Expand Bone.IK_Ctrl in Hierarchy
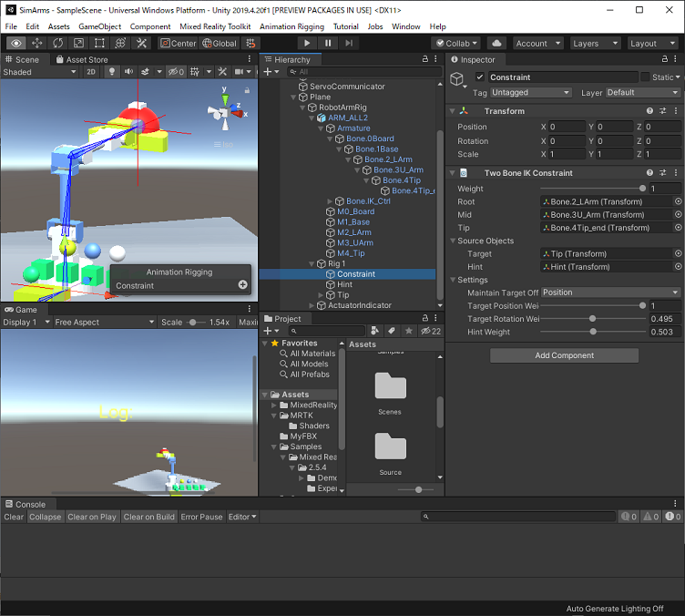Image resolution: width=685 pixels, height=616 pixels. point(330,201)
